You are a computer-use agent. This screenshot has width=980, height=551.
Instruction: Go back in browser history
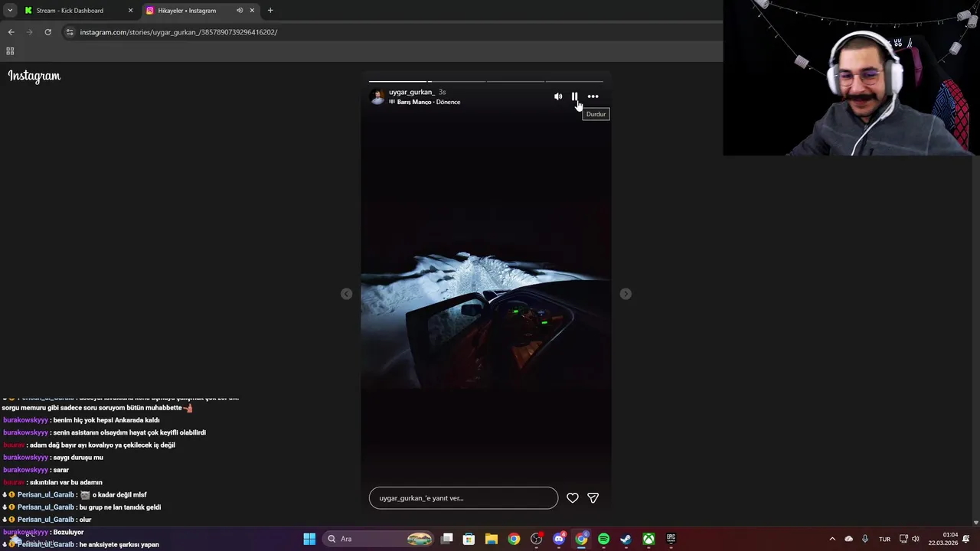point(11,32)
